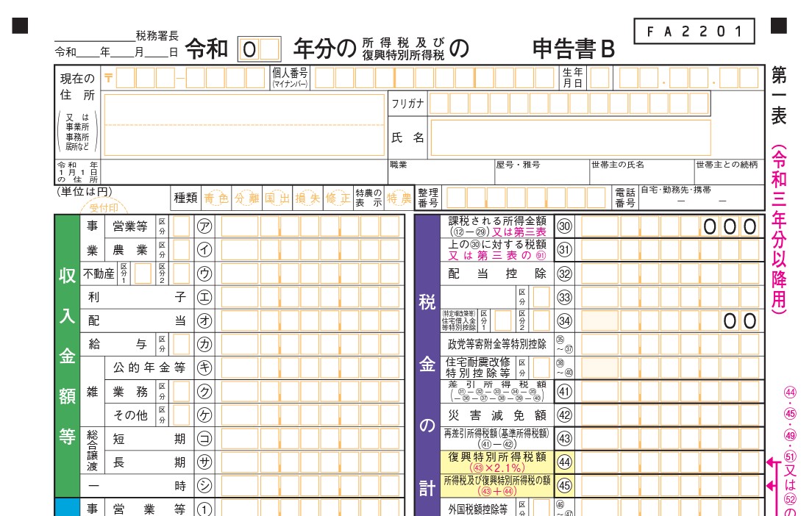Select the 区分 box in the 給与 row
The image size is (812, 516).
181,344
